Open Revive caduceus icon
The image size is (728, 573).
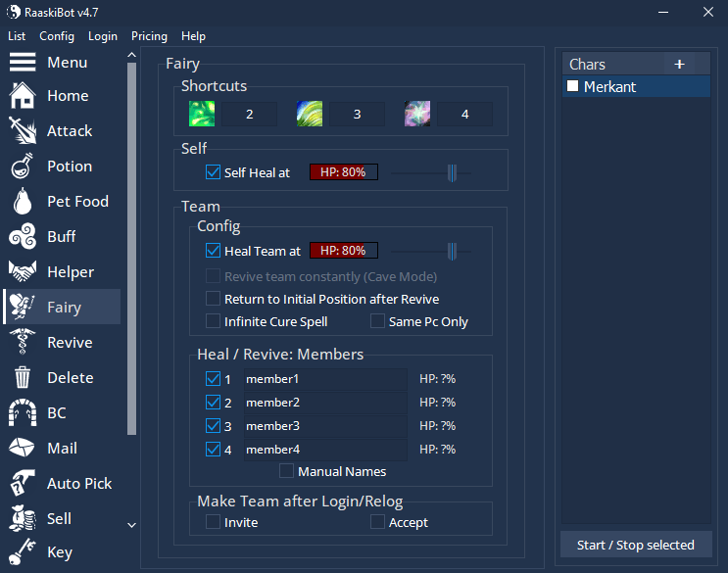coord(23,343)
